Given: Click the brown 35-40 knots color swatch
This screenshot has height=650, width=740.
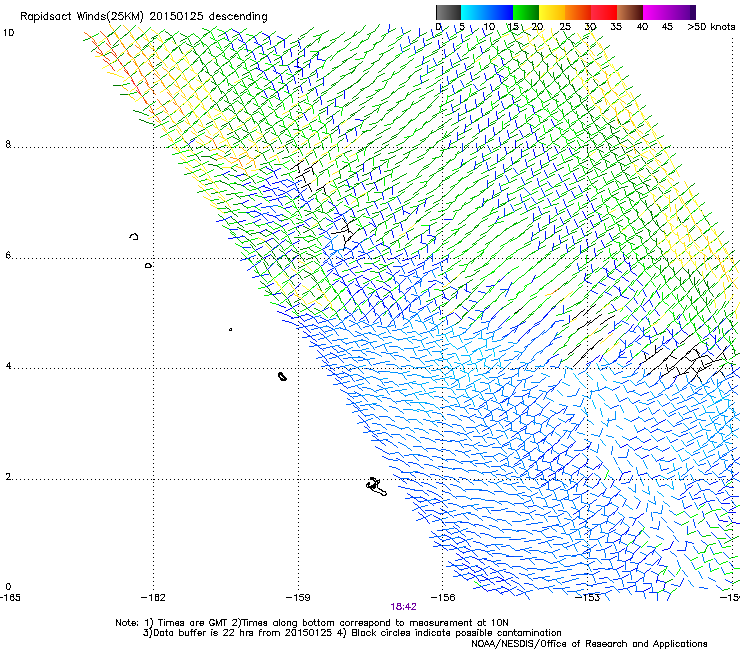Looking at the screenshot, I should 630,12.
